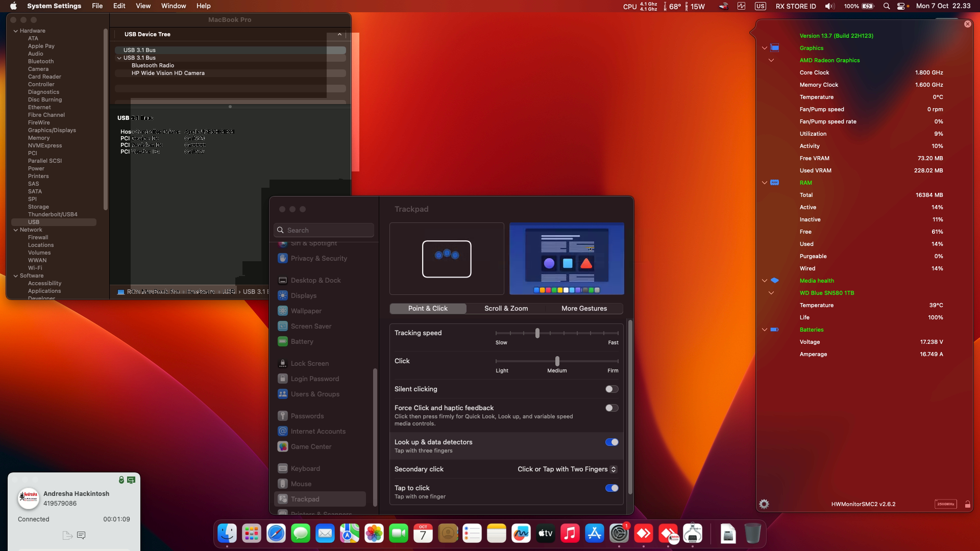Open Keyboard settings pane

coord(305,468)
